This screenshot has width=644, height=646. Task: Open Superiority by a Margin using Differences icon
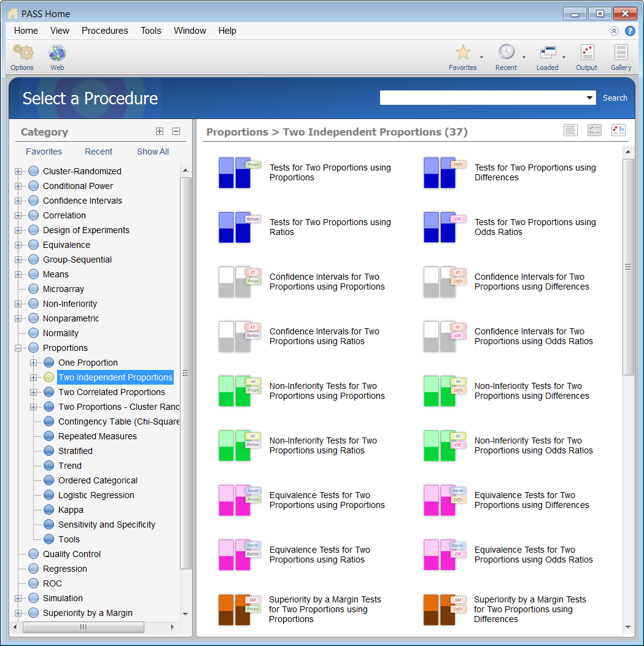pos(445,609)
